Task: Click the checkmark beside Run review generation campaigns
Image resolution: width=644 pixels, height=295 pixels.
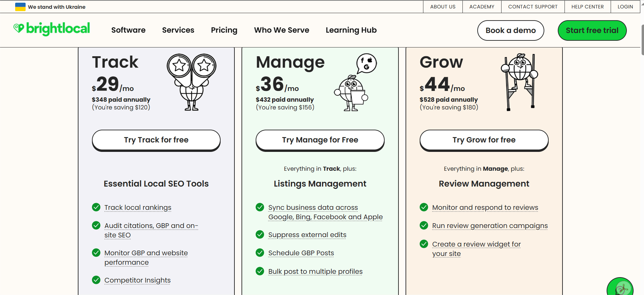Action: pos(424,225)
